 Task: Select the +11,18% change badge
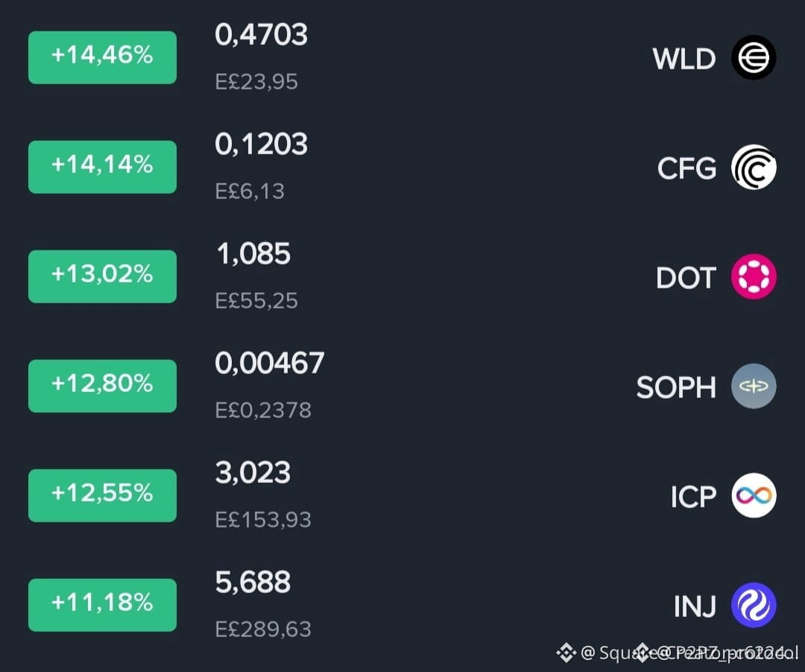coord(102,605)
